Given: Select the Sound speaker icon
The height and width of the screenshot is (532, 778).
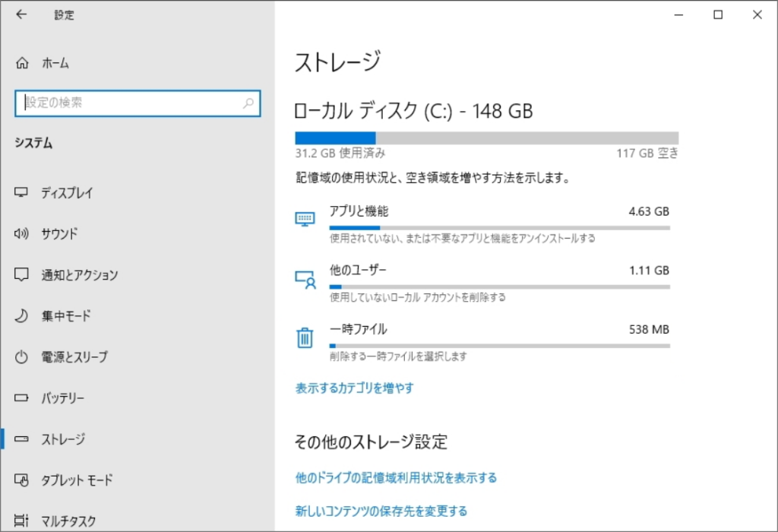Looking at the screenshot, I should [21, 233].
